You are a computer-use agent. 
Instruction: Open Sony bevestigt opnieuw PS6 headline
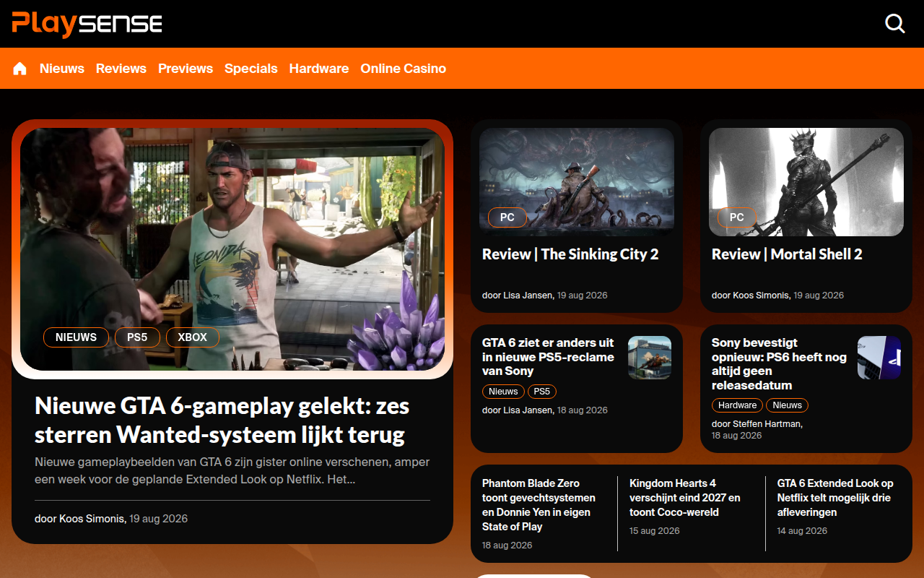779,364
